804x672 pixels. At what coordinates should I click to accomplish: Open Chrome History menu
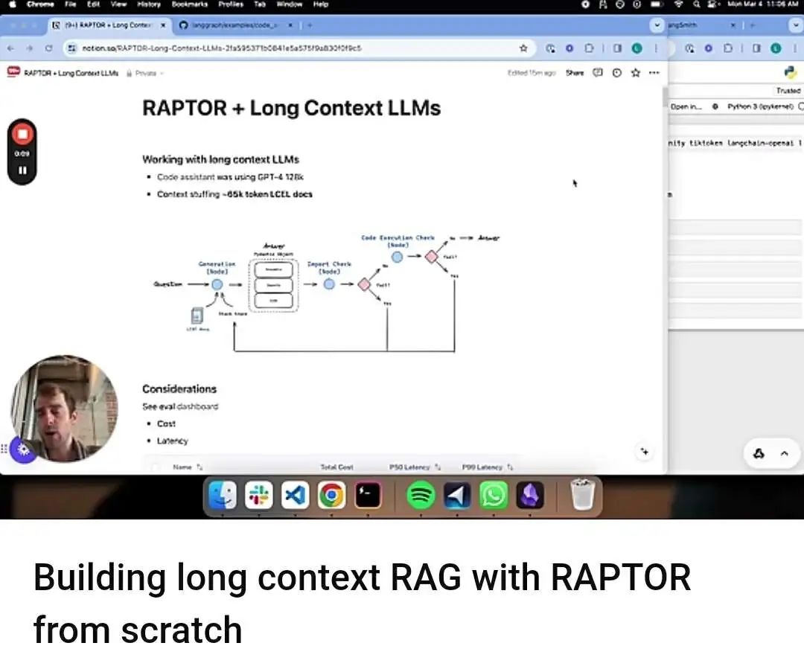(x=149, y=4)
